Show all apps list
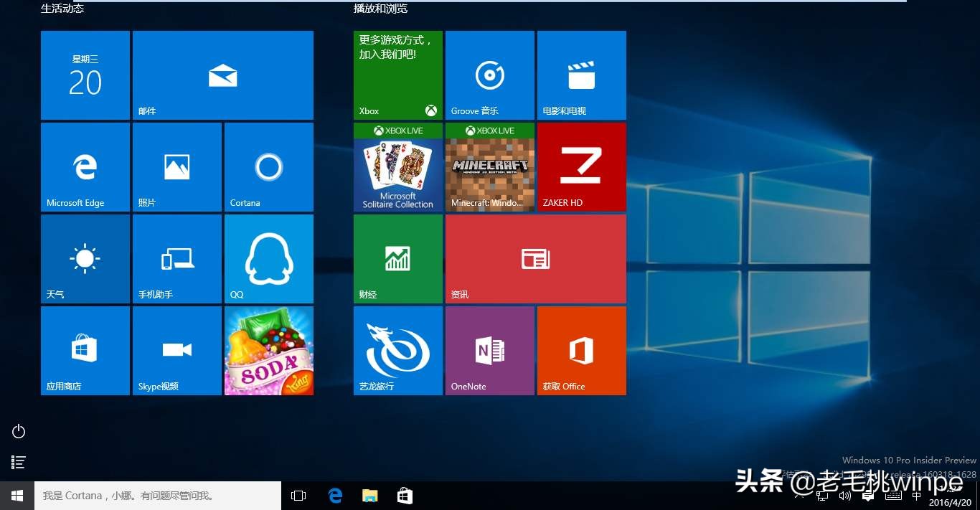The height and width of the screenshot is (510, 980). tap(18, 462)
